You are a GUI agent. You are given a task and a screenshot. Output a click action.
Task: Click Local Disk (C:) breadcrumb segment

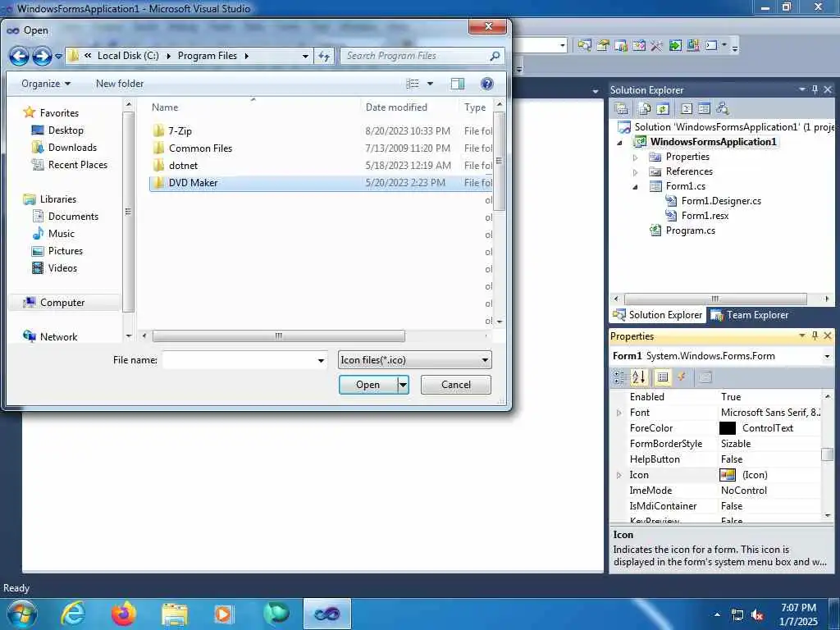pos(128,56)
